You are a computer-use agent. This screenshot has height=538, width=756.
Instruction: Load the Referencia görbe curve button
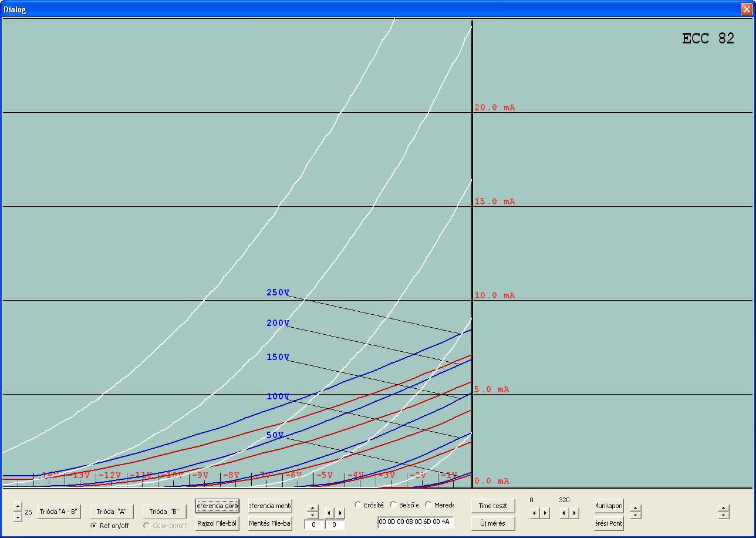pos(217,506)
